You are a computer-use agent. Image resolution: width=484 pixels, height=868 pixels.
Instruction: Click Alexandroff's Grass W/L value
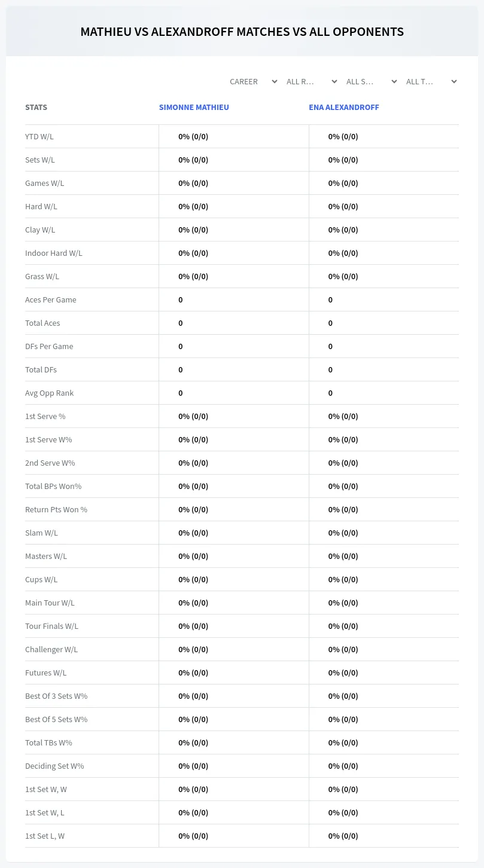pyautogui.click(x=343, y=276)
